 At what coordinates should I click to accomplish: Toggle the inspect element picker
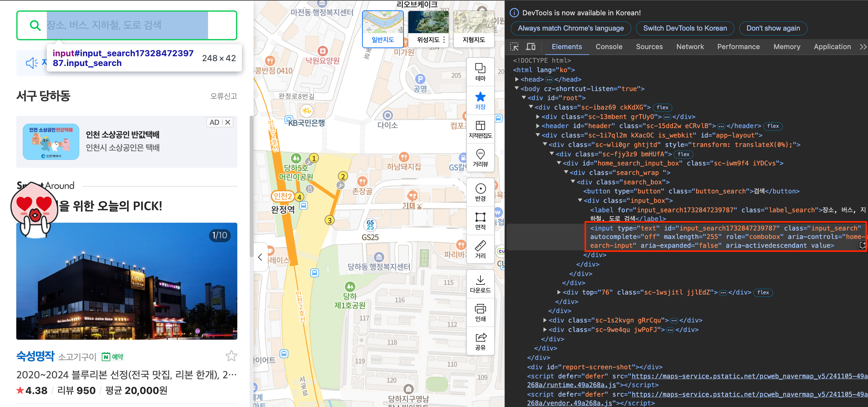[x=514, y=46]
